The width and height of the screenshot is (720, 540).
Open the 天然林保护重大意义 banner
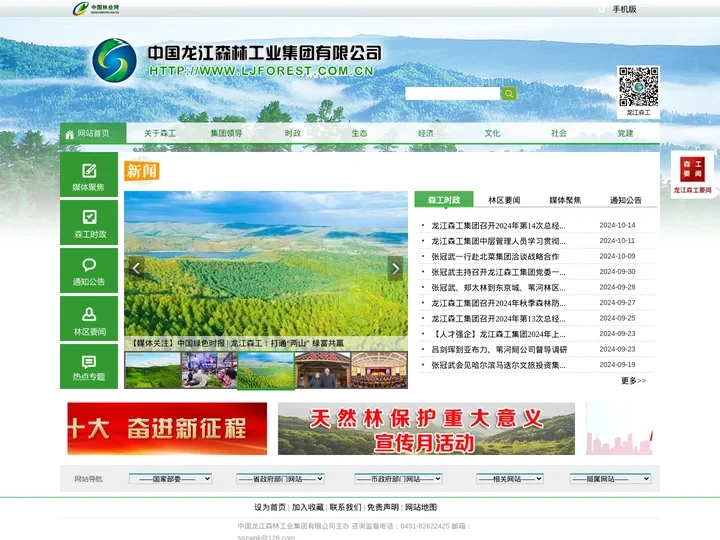point(426,428)
